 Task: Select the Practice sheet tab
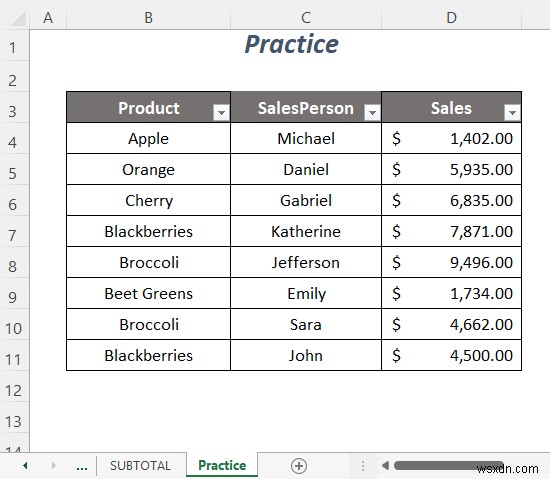click(222, 465)
